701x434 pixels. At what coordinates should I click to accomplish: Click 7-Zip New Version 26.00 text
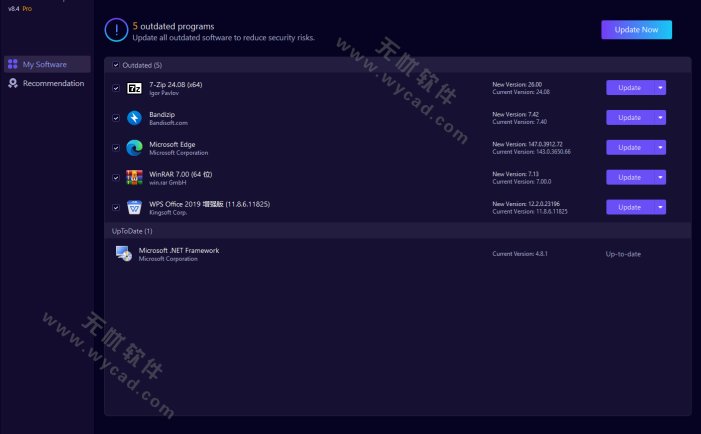pyautogui.click(x=517, y=84)
